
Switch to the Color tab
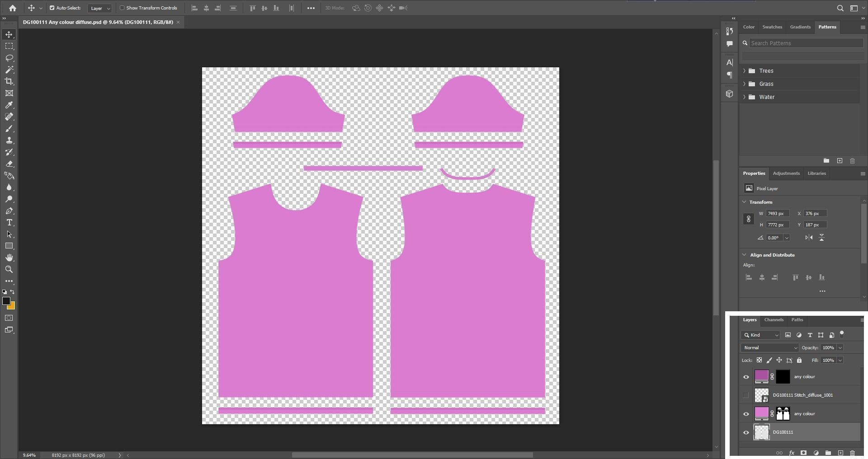pyautogui.click(x=749, y=27)
